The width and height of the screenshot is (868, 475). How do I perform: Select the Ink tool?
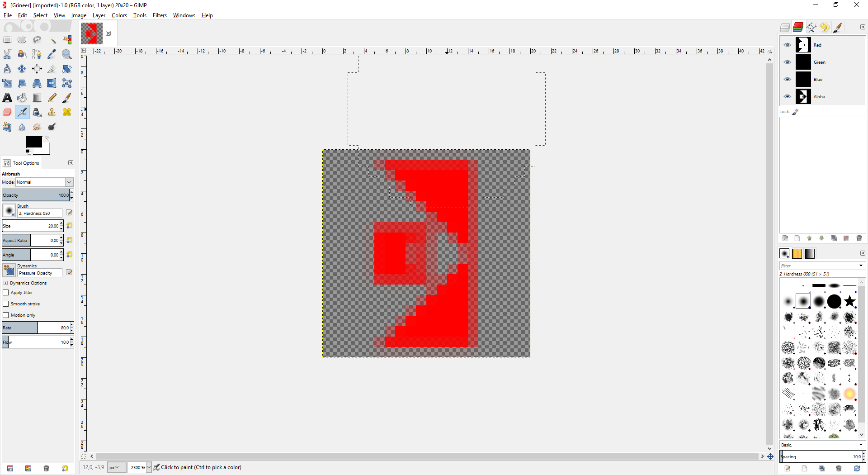37,112
